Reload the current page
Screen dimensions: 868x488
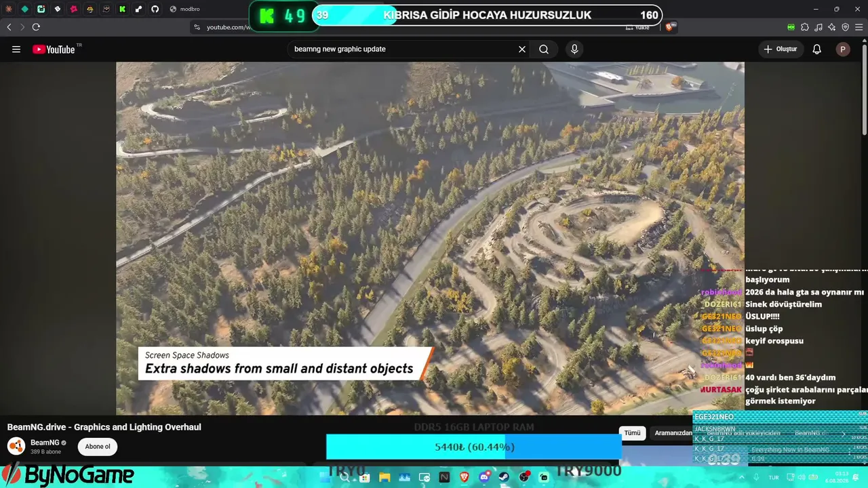pos(36,27)
